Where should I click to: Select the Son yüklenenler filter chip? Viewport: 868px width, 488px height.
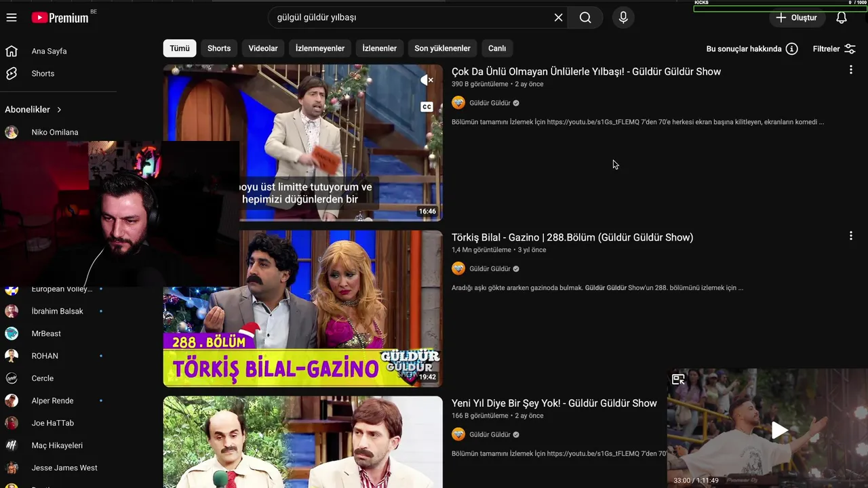click(x=442, y=48)
